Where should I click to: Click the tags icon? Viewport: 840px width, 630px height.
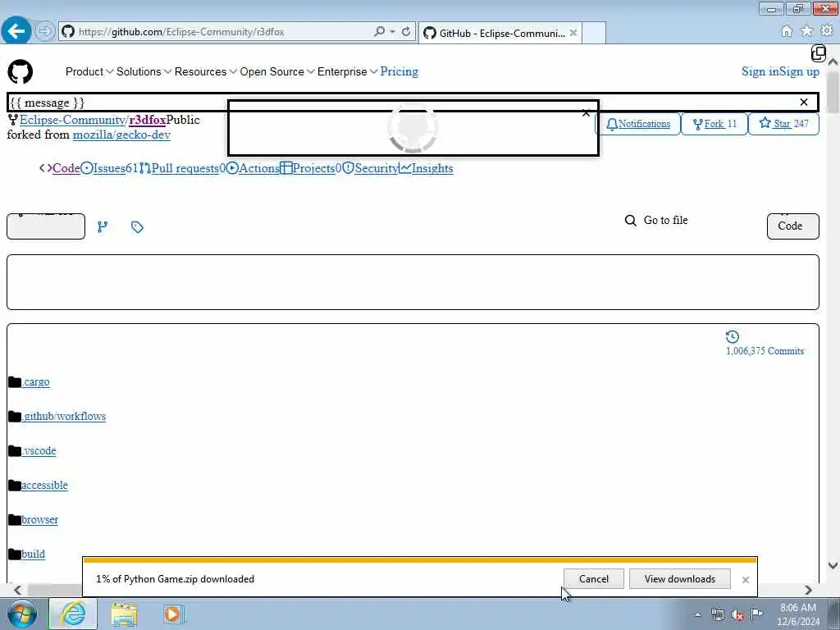[x=137, y=227]
